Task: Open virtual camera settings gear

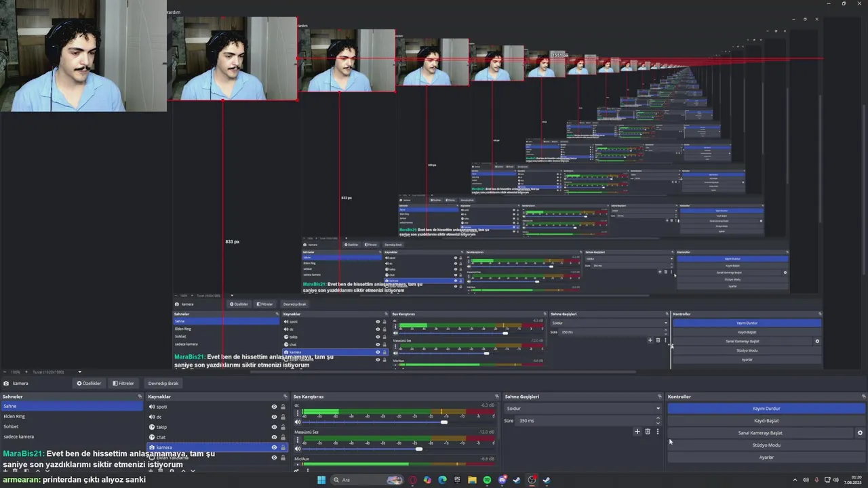Action: click(x=860, y=433)
